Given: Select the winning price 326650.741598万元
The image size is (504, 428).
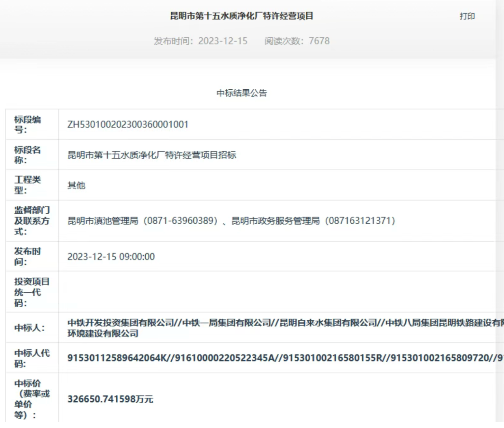Looking at the screenshot, I should coord(111,399).
